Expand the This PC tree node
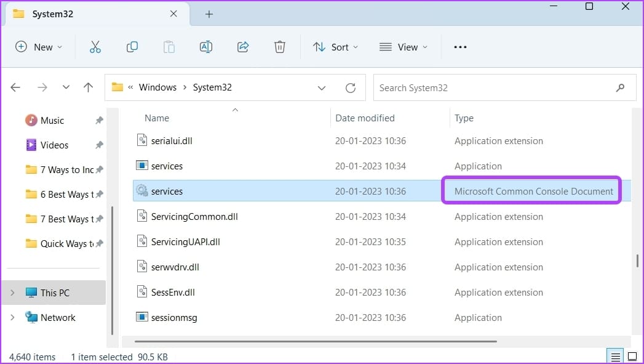This screenshot has width=644, height=364. (x=12, y=293)
